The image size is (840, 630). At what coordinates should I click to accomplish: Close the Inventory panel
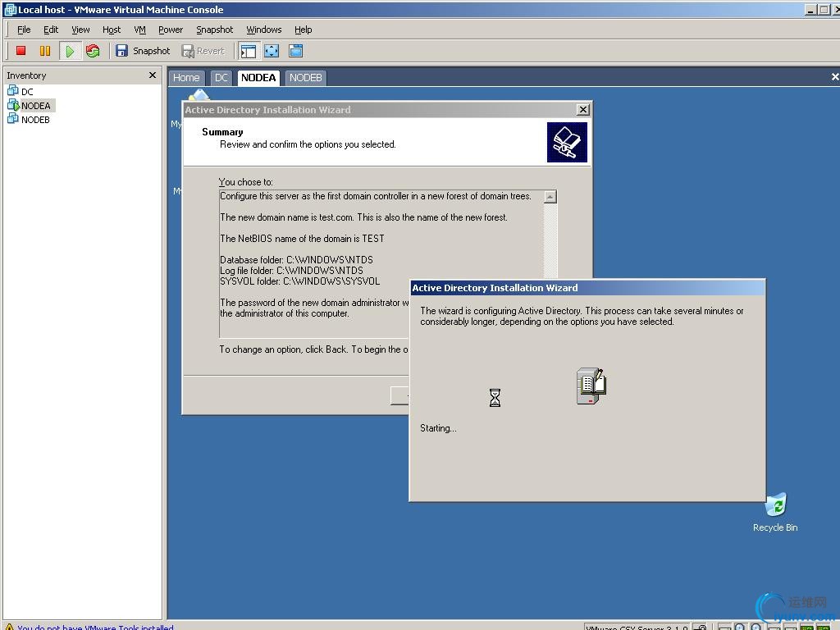point(153,75)
